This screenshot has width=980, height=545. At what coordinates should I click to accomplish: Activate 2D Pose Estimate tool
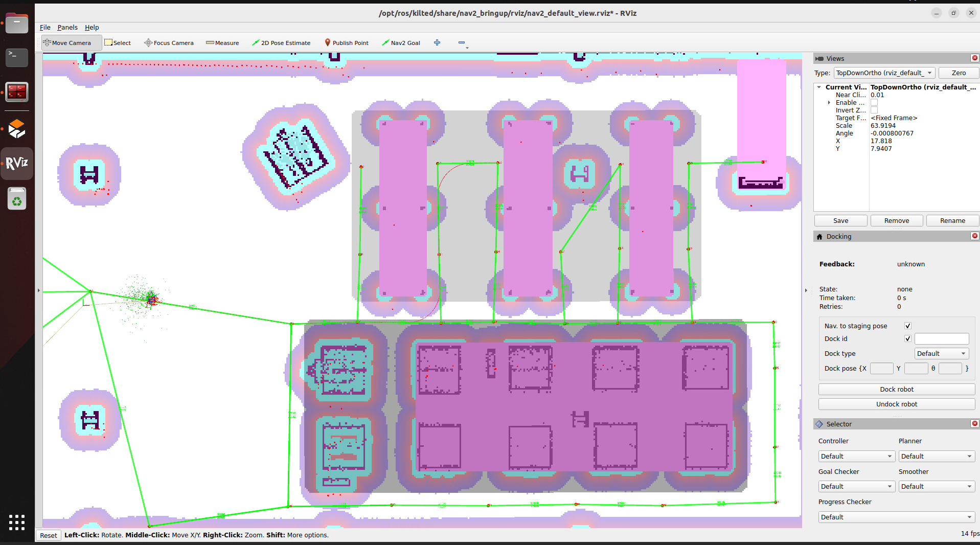(281, 43)
